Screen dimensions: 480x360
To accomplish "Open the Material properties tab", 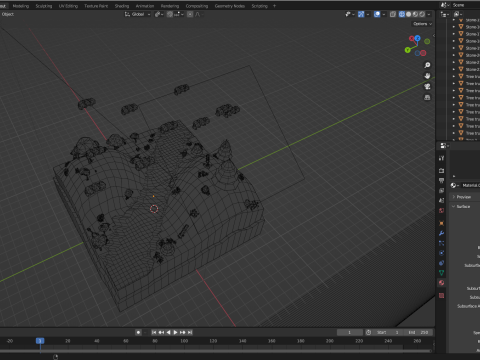I will (x=441, y=283).
